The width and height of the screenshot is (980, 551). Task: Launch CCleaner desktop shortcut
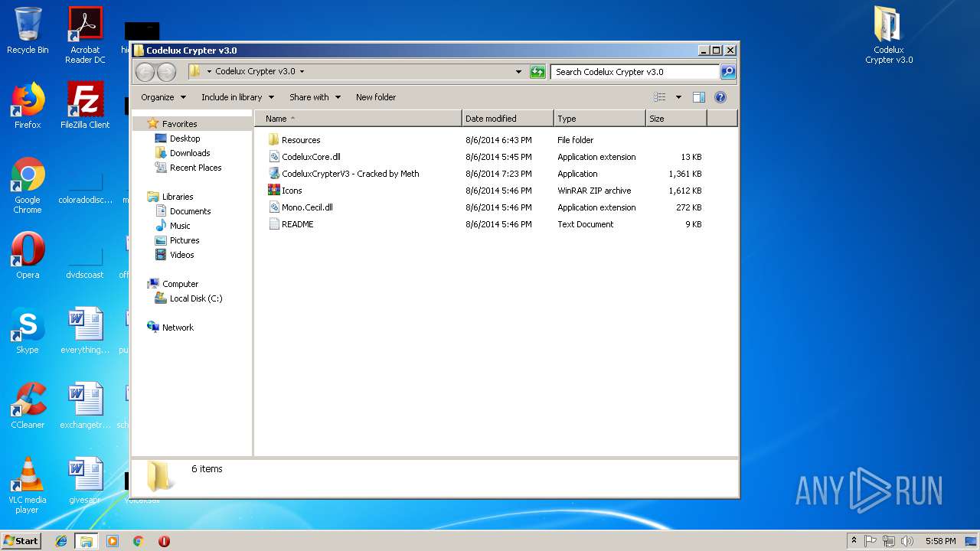tap(28, 405)
